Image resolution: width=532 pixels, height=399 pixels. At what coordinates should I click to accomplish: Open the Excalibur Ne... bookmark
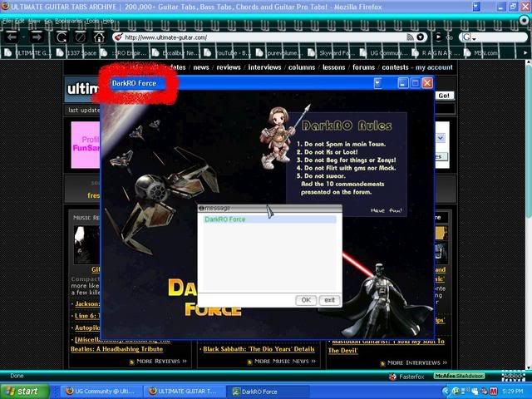[175, 53]
